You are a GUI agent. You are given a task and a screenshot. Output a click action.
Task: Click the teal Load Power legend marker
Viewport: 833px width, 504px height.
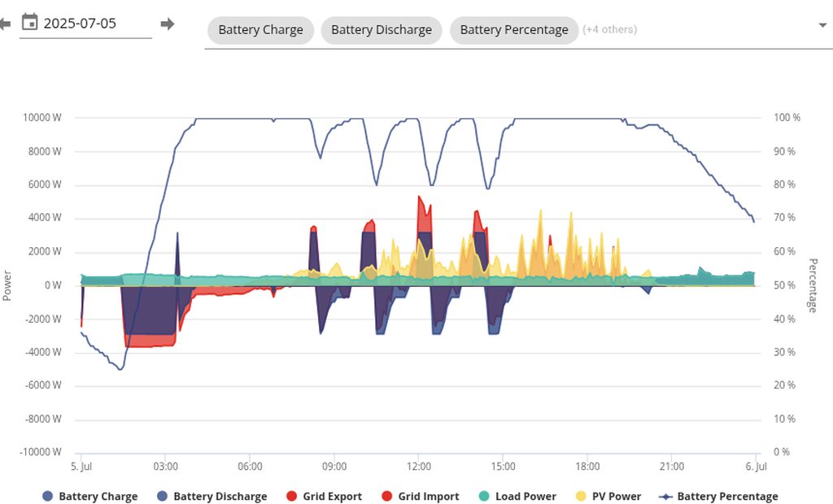(x=484, y=497)
